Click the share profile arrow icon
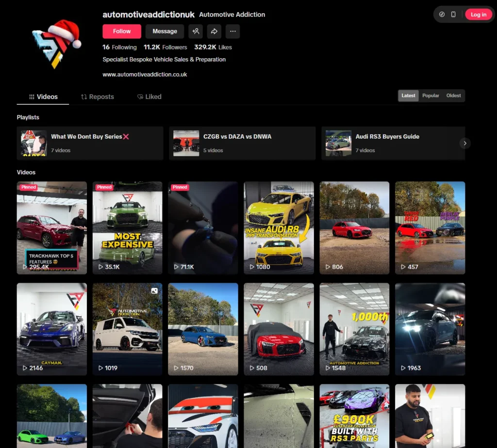This screenshot has width=497, height=448. click(214, 32)
